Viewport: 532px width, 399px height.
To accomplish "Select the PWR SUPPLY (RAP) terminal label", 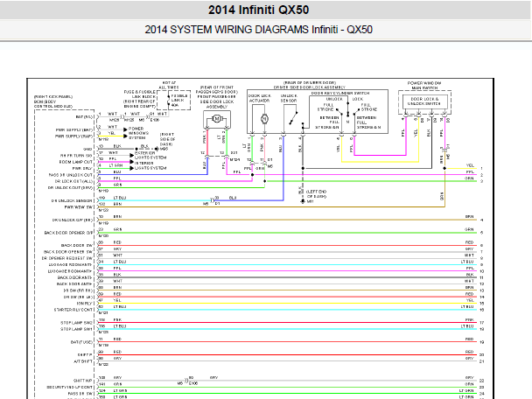I will pos(74,136).
